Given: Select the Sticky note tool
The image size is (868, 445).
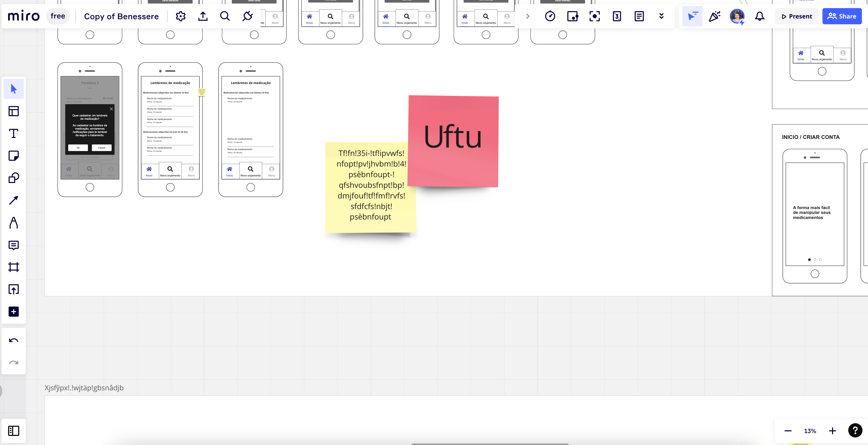Looking at the screenshot, I should click(13, 155).
